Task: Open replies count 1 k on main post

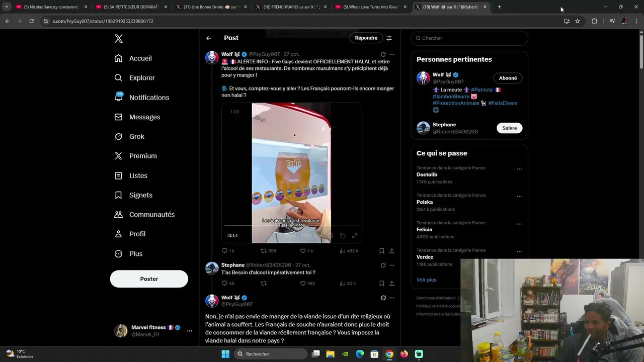Action: [228, 251]
